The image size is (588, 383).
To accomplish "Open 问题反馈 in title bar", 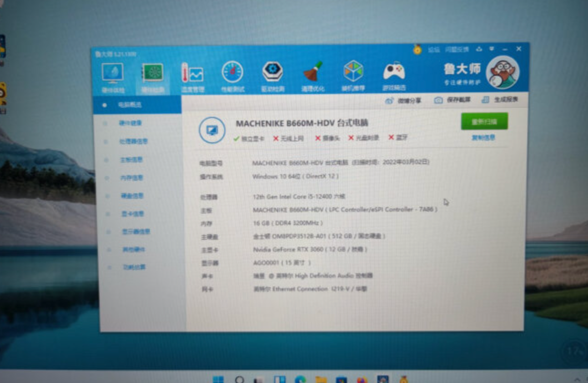I will coord(457,49).
